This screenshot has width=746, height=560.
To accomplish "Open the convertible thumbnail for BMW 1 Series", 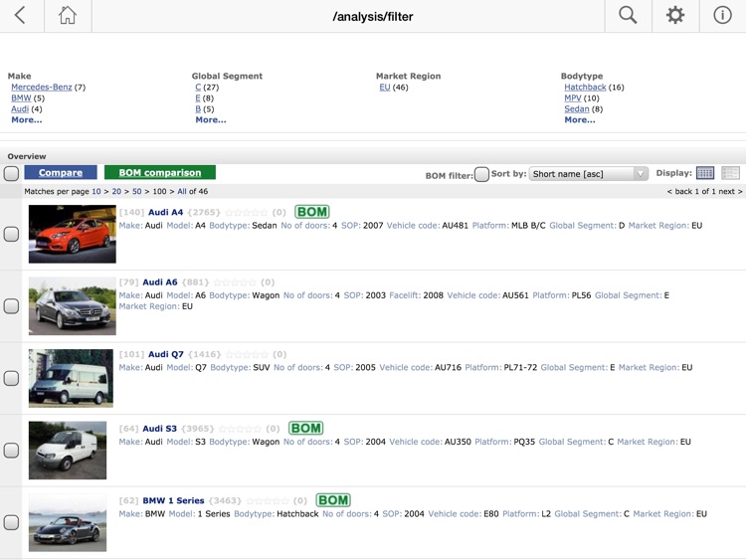I will pyautogui.click(x=68, y=522).
